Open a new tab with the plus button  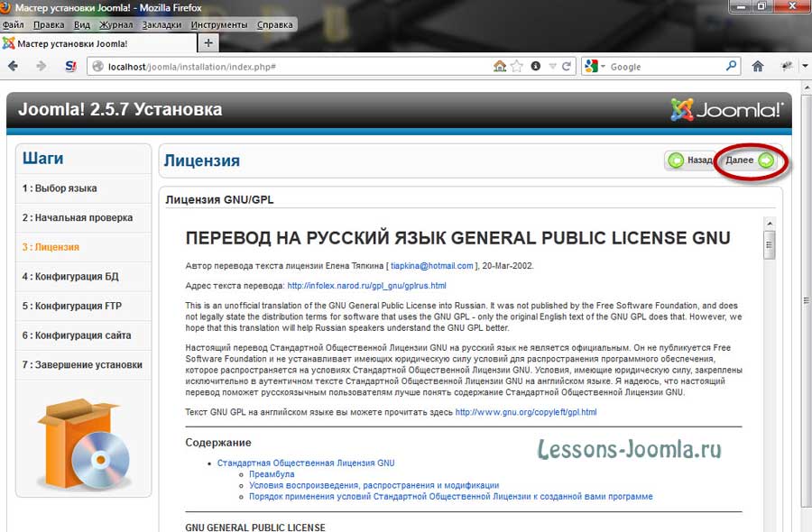208,43
